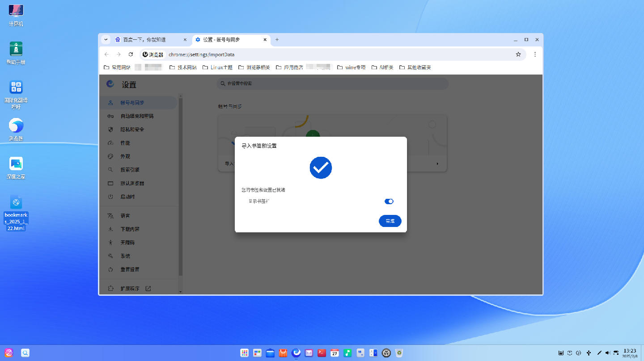Click the 在设置中搜索 search field
644x361 pixels.
pos(333,84)
